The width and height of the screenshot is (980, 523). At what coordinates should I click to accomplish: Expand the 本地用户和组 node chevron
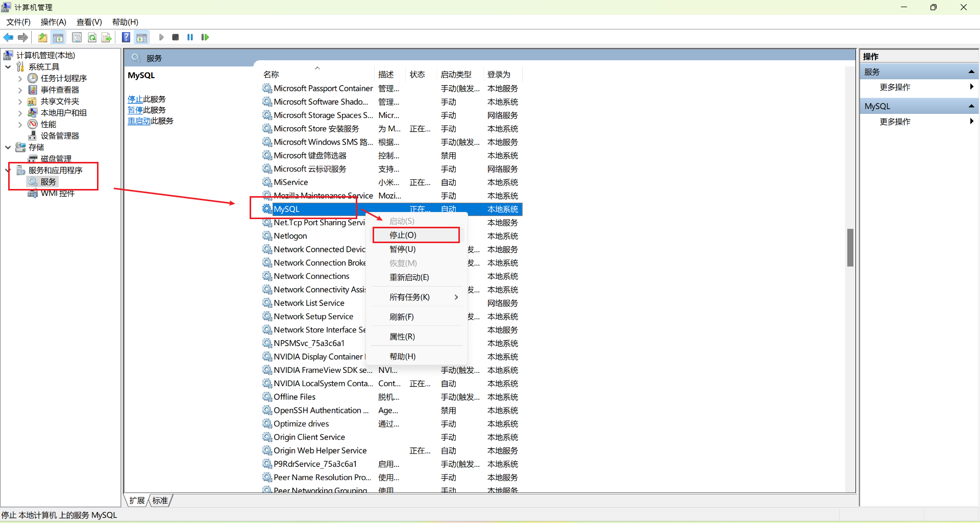[x=20, y=113]
